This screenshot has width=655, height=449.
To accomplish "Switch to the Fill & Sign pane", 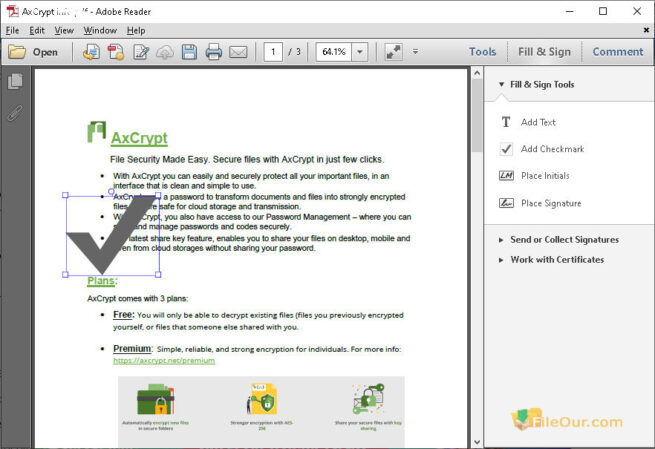I will click(544, 52).
